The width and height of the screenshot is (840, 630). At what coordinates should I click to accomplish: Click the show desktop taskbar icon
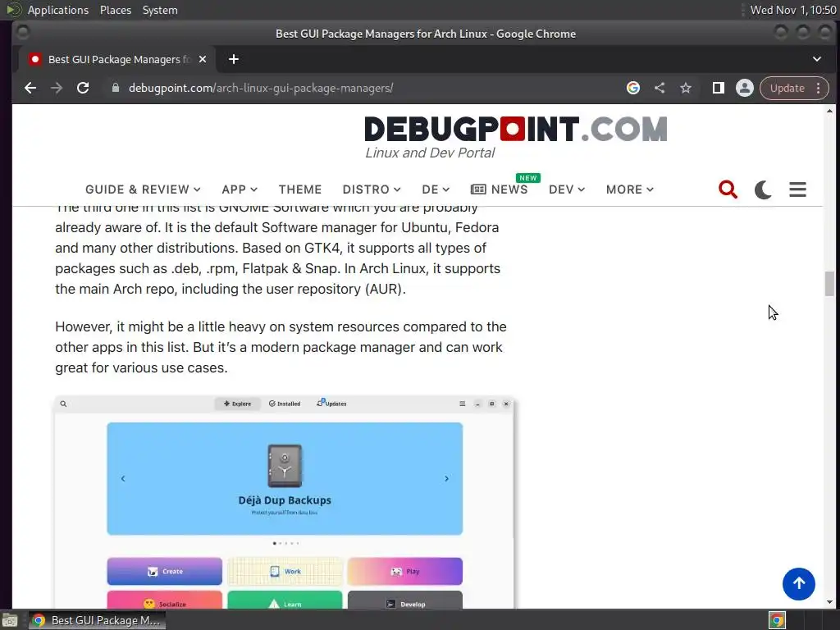coord(10,620)
